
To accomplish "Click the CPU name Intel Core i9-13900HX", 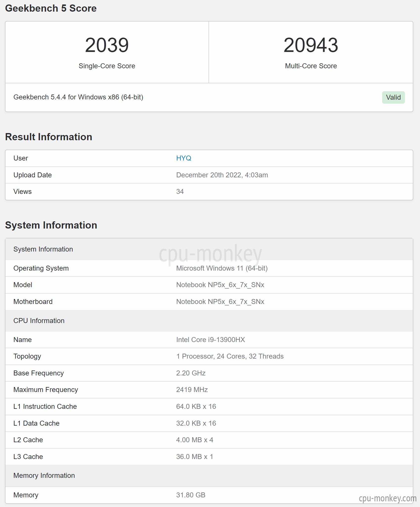I will [210, 340].
